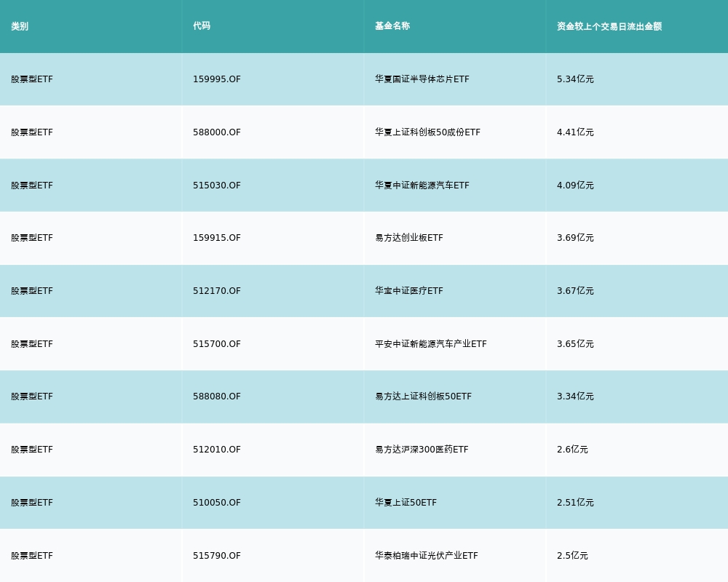Select code 159915.OF in the table
728x582 pixels.
217,238
